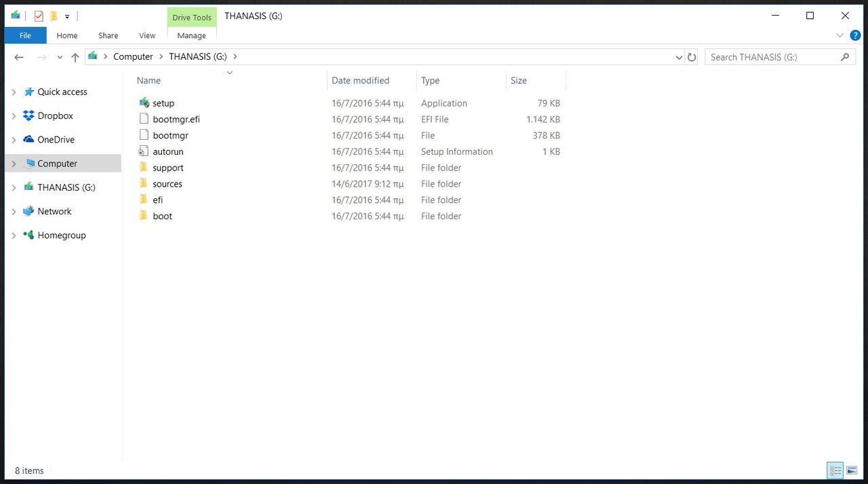
Task: Open the Manage tab
Action: tap(192, 35)
